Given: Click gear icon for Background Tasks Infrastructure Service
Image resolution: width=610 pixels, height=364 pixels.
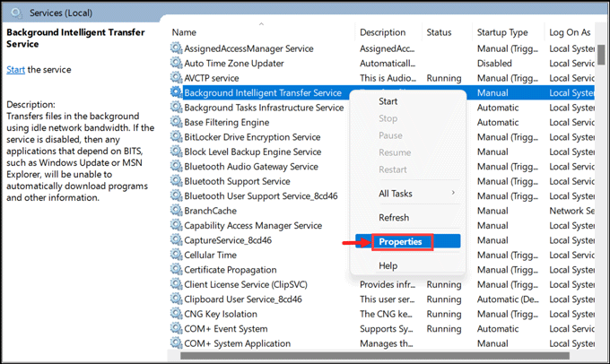Looking at the screenshot, I should (x=176, y=108).
